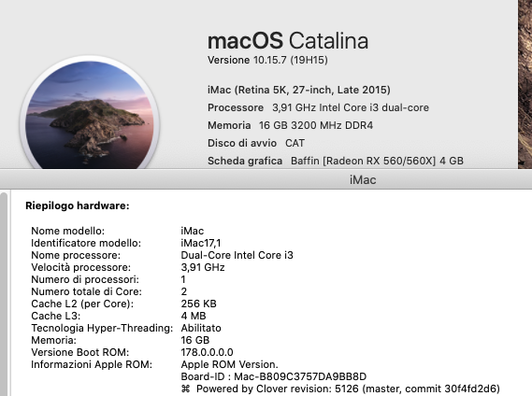Image resolution: width=532 pixels, height=396 pixels.
Task: Click the 'Riepilogo hardware:' heading
Action: [78, 205]
